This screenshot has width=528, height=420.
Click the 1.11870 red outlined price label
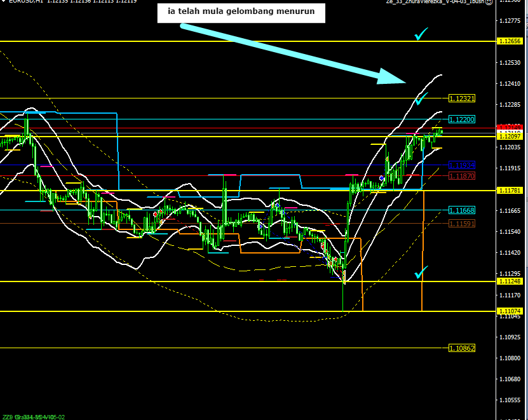pyautogui.click(x=462, y=176)
